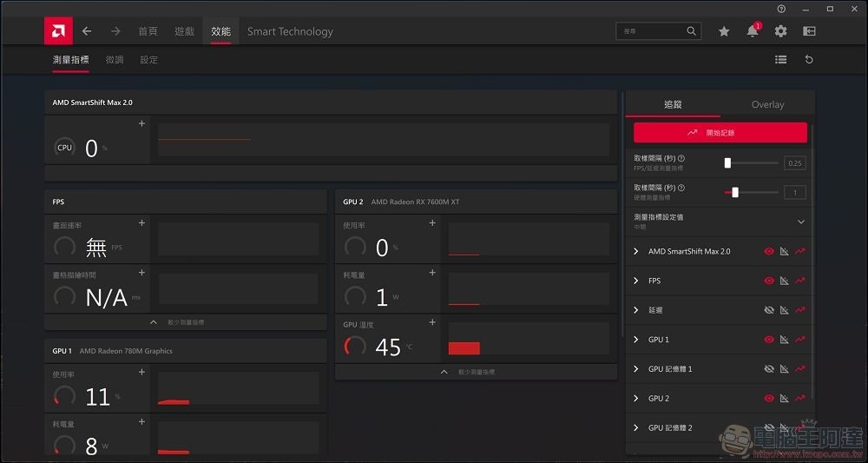Viewport: 868px width, 463px height.
Task: Expand the AMD SmartShift Max 2.0 row
Action: [636, 251]
